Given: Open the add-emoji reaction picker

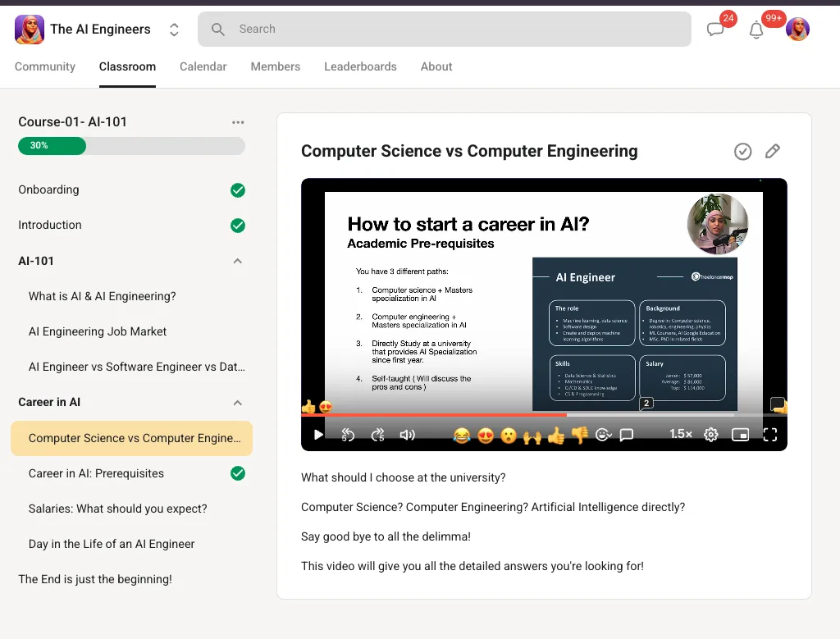Looking at the screenshot, I should click(x=603, y=435).
